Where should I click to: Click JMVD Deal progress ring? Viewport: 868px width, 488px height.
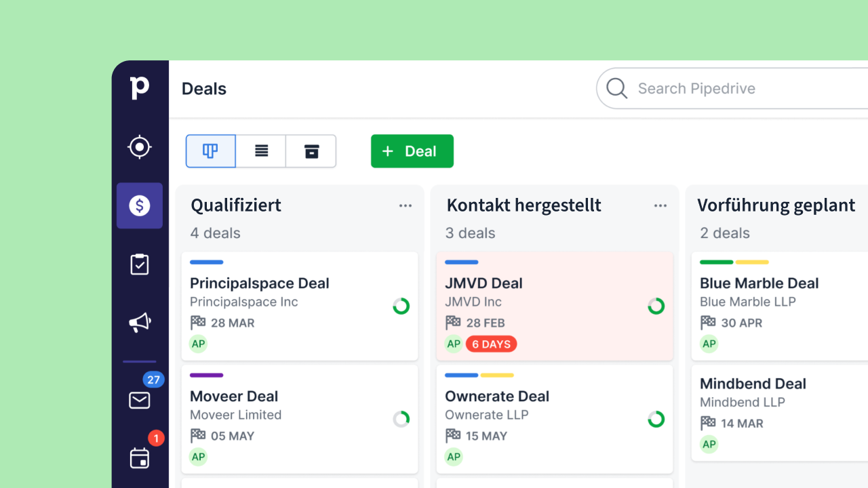(656, 306)
